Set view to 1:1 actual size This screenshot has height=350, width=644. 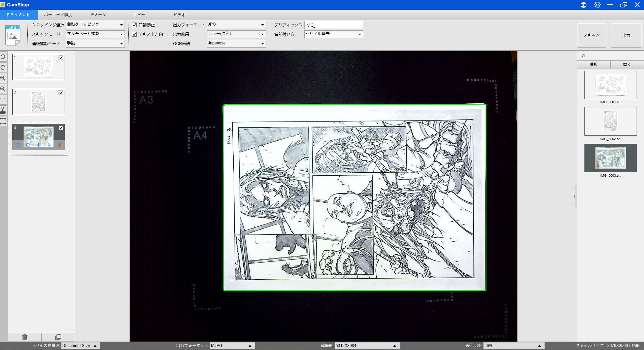point(3,100)
